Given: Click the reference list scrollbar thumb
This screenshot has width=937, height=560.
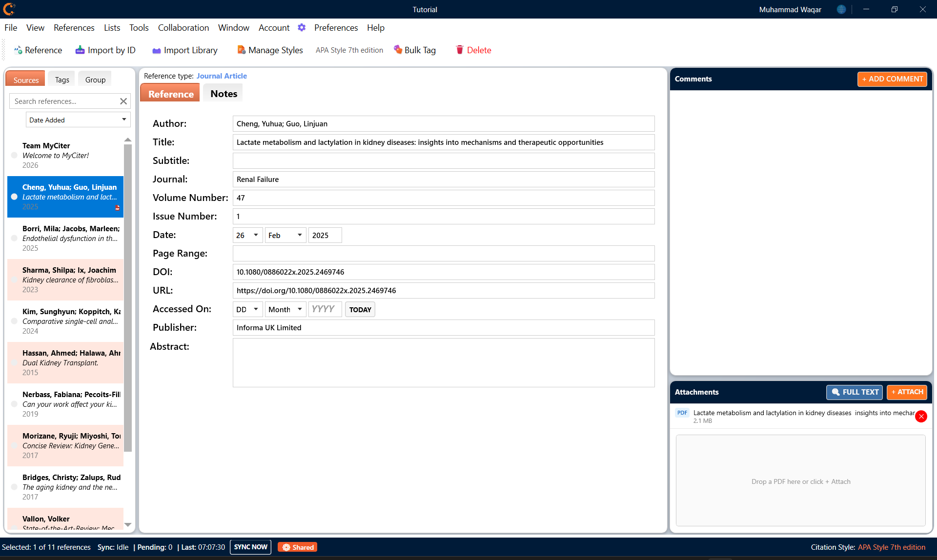Looking at the screenshot, I should coord(128,298).
